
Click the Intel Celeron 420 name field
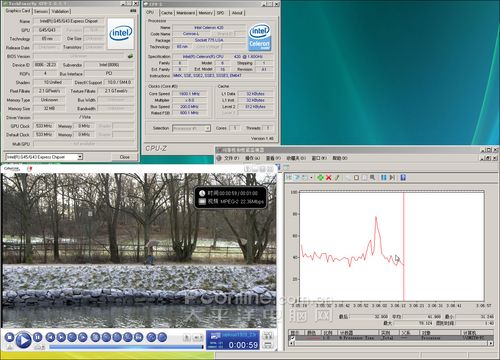(x=209, y=28)
